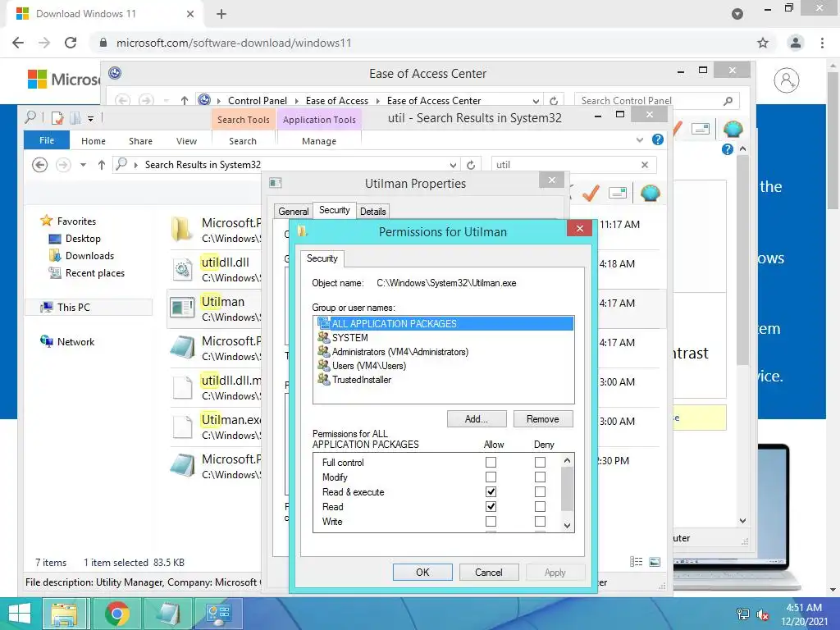This screenshot has height=630, width=840.
Task: Refresh the Explorer search results
Action: [471, 165]
